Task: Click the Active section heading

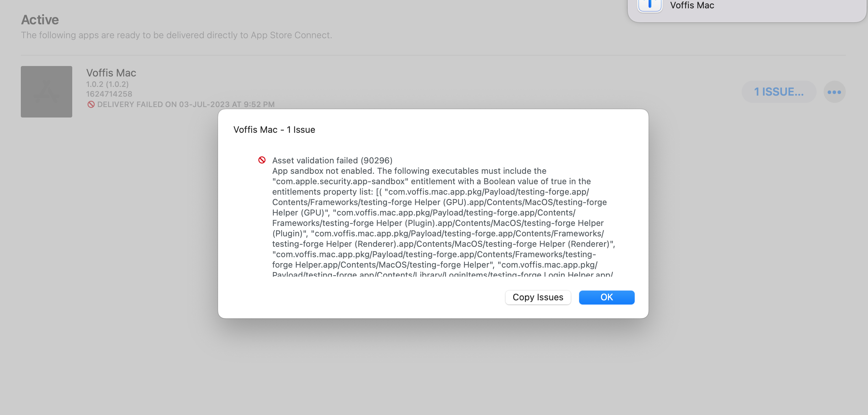Action: point(40,19)
